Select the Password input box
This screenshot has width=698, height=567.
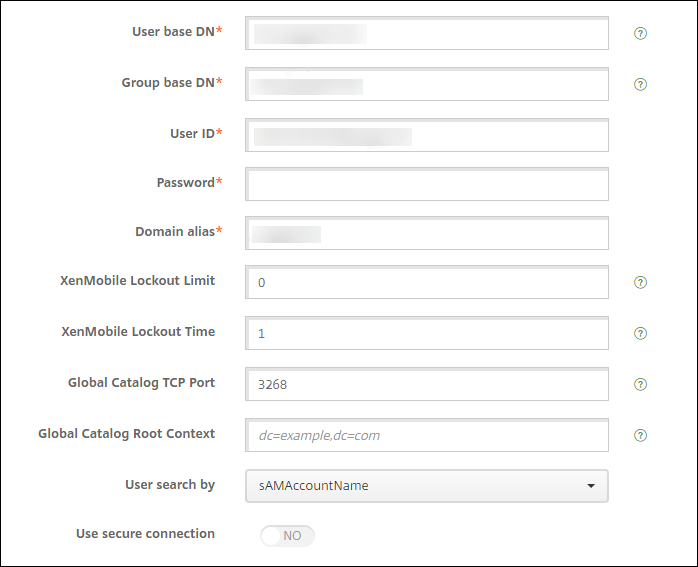[x=426, y=185]
